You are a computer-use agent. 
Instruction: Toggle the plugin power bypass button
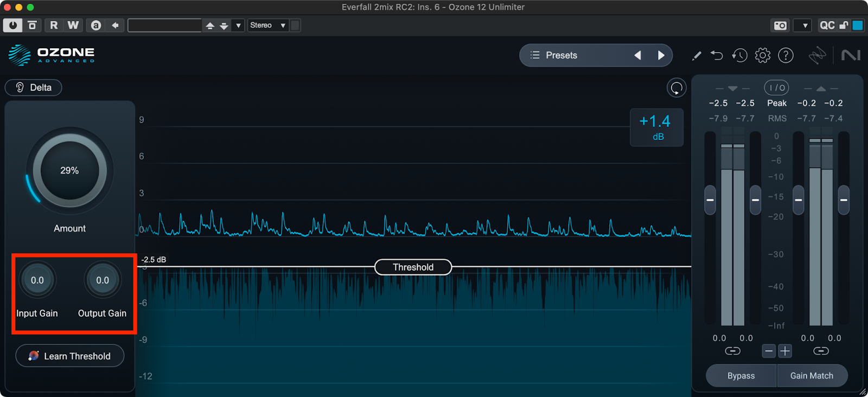pyautogui.click(x=12, y=25)
